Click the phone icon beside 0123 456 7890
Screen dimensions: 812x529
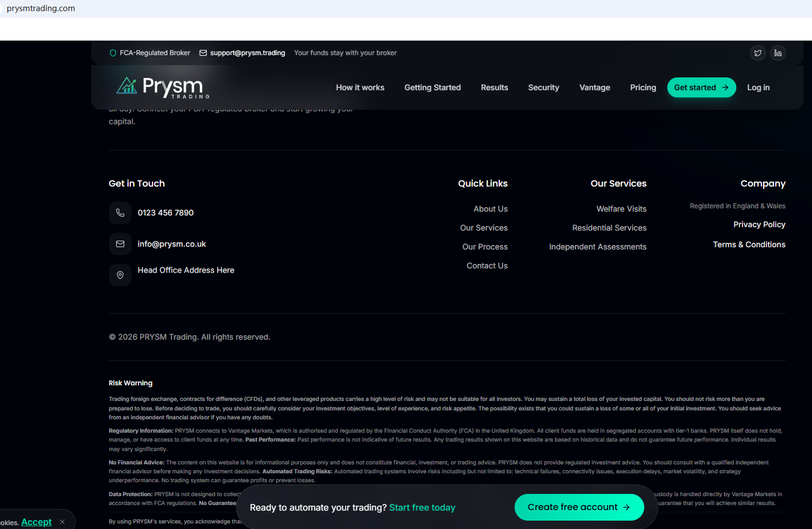[120, 213]
